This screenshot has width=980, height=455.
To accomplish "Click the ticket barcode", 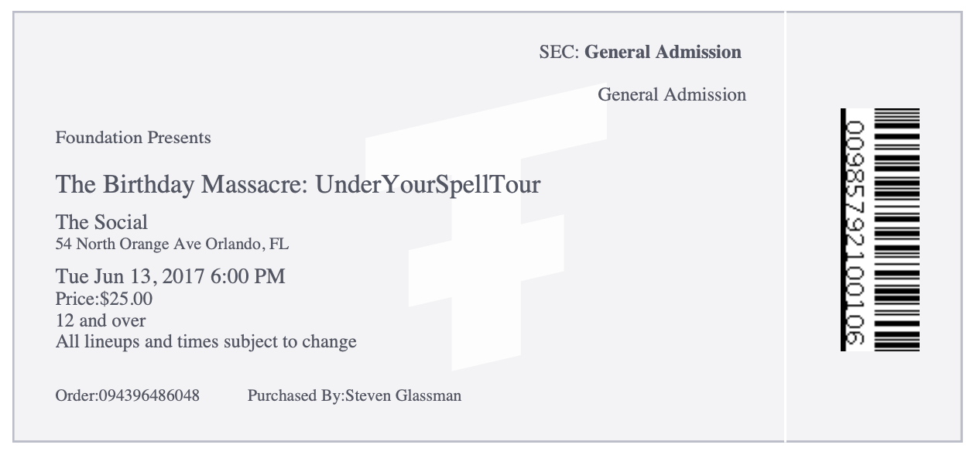I will point(896,230).
